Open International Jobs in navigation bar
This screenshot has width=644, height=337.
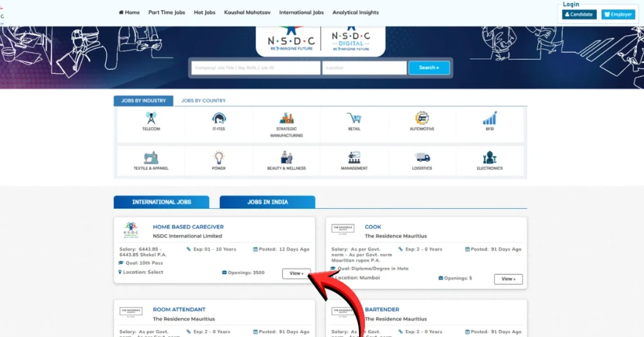tap(301, 13)
